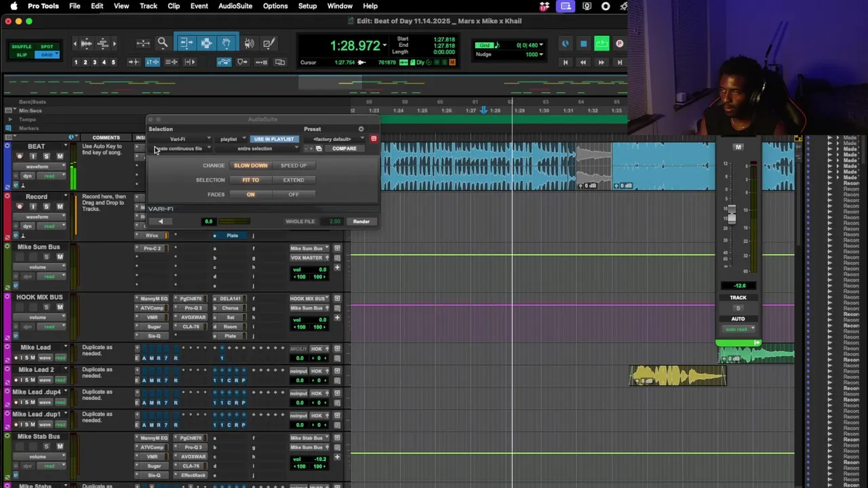Click the online sync clock button
This screenshot has width=868, height=488.
tap(565, 44)
